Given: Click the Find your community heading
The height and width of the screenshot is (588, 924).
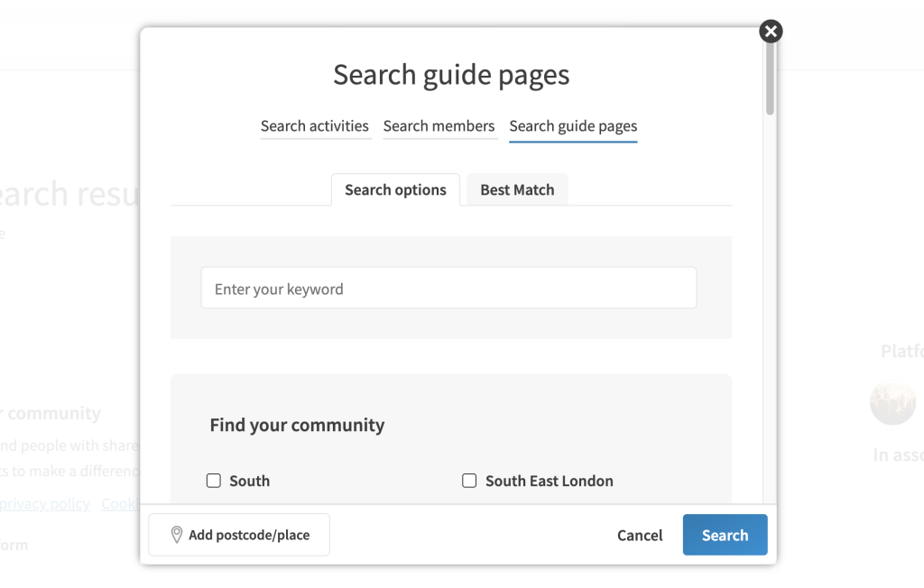Looking at the screenshot, I should click(x=297, y=425).
